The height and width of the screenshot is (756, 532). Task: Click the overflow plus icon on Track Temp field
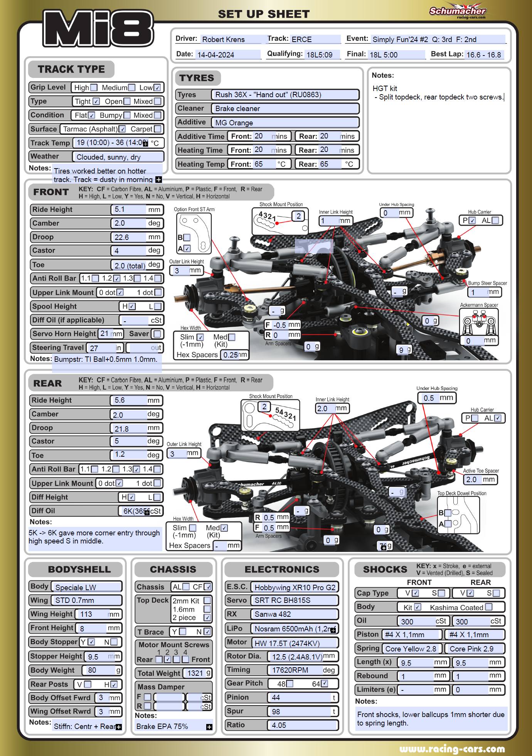tap(145, 144)
